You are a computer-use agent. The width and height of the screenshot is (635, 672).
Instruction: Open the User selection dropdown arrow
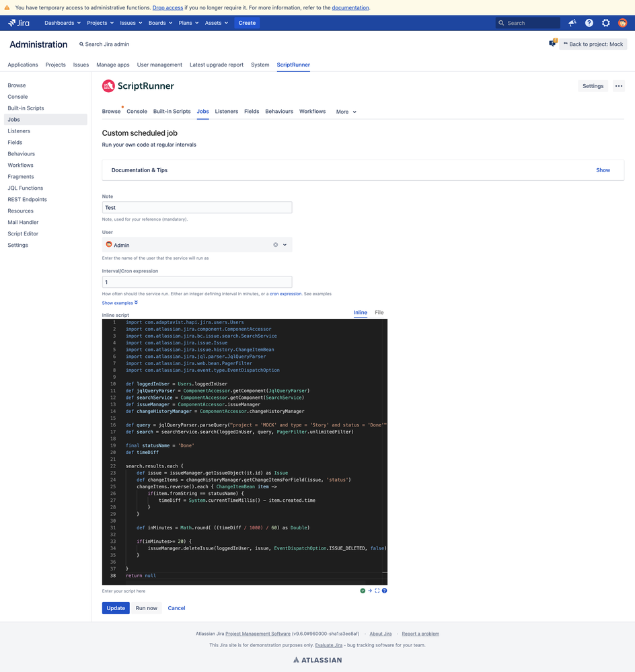click(x=285, y=245)
